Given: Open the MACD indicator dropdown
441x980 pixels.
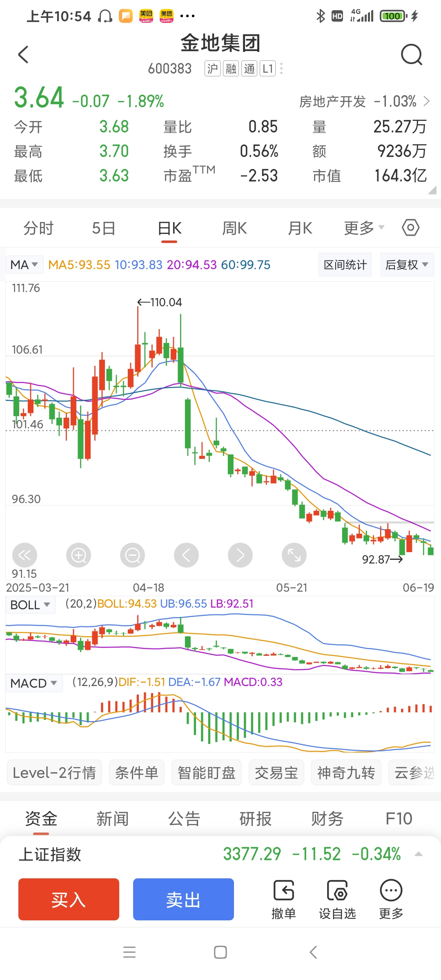Looking at the screenshot, I should point(34,683).
